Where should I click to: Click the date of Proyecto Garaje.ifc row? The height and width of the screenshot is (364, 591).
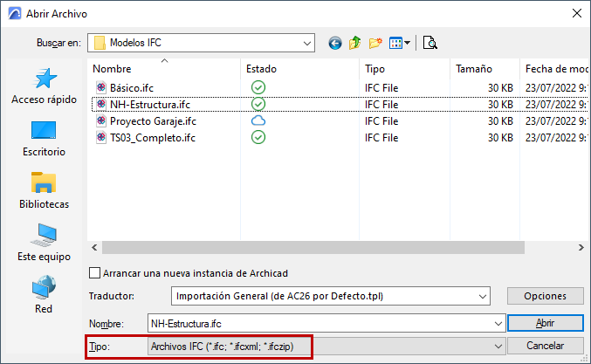556,121
